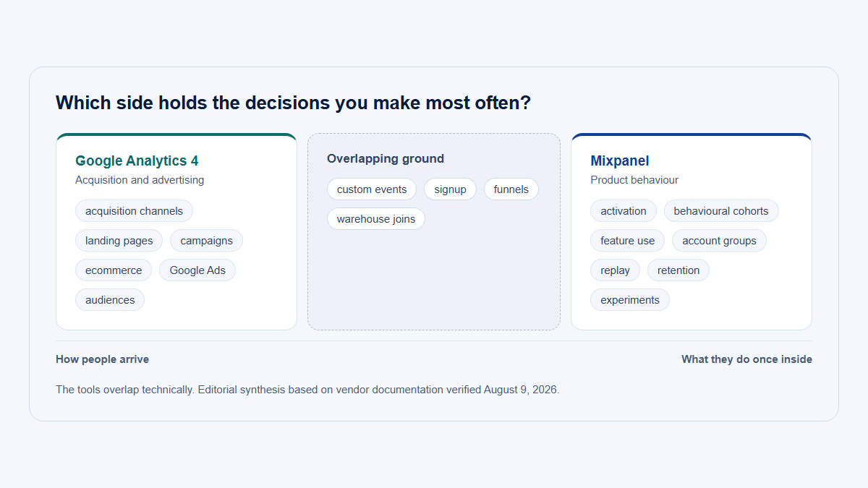Select the ecommerce chip
This screenshot has height=488, width=868.
point(114,270)
